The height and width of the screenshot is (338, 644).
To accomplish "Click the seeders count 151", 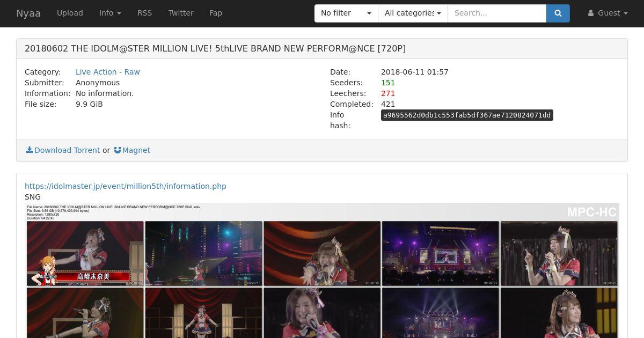I will (x=388, y=83).
